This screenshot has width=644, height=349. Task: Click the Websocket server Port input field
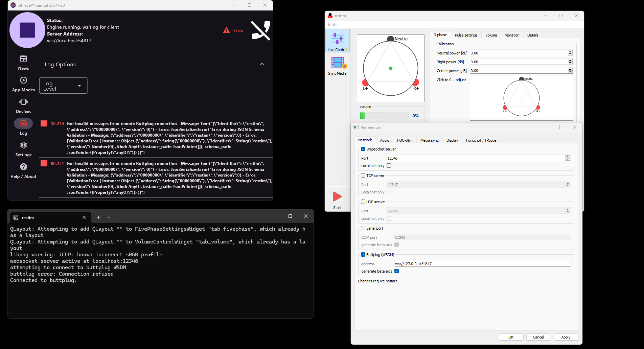476,158
